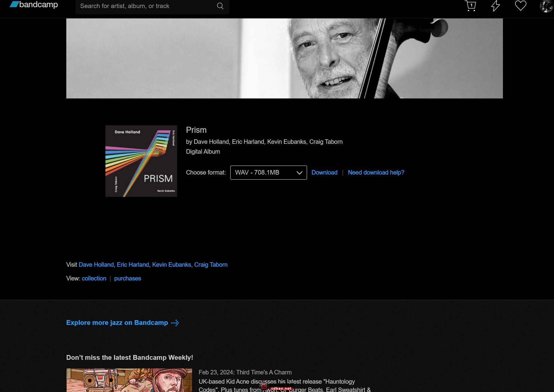554x392 pixels.
Task: Open the user avatar menu
Action: coord(546,6)
